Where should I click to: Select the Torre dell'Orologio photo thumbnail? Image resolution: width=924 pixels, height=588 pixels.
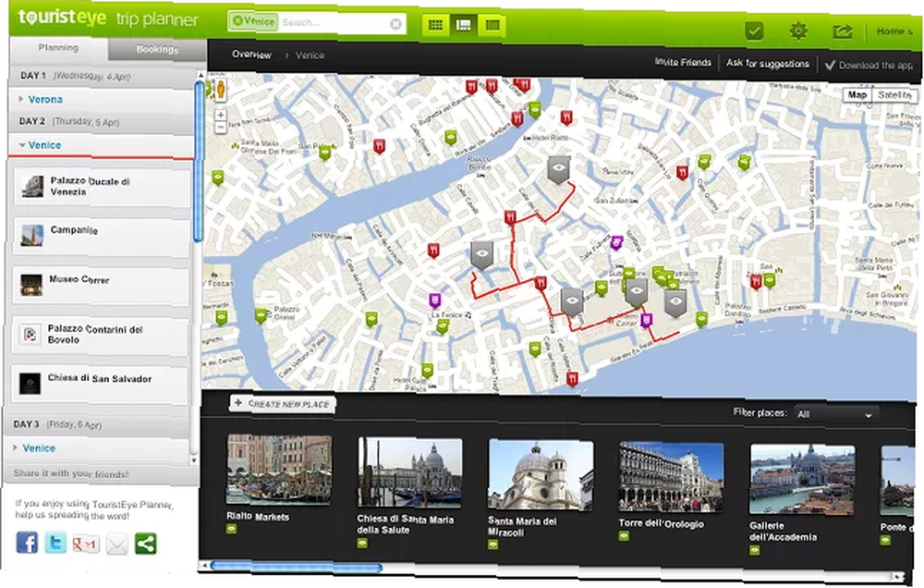point(671,477)
